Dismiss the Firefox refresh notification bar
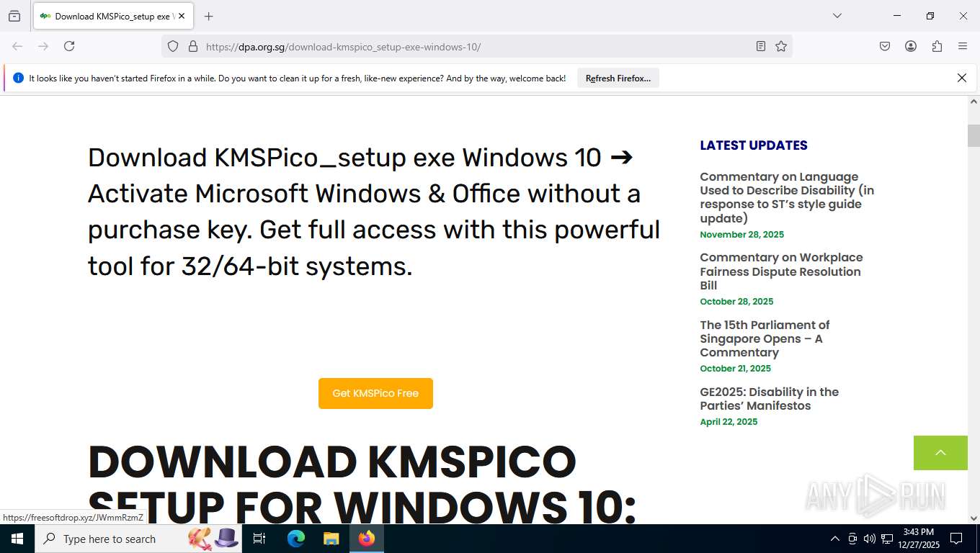This screenshot has width=980, height=553. click(961, 78)
